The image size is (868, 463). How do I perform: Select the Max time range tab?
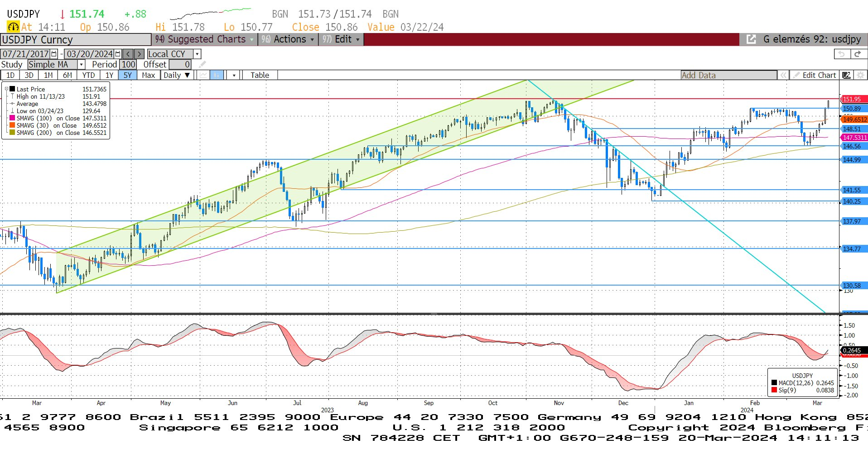point(148,75)
